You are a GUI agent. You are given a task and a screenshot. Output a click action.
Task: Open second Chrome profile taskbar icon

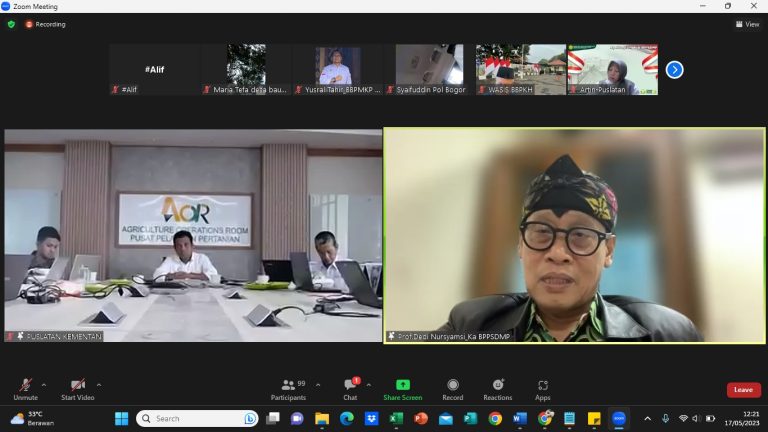(545, 418)
